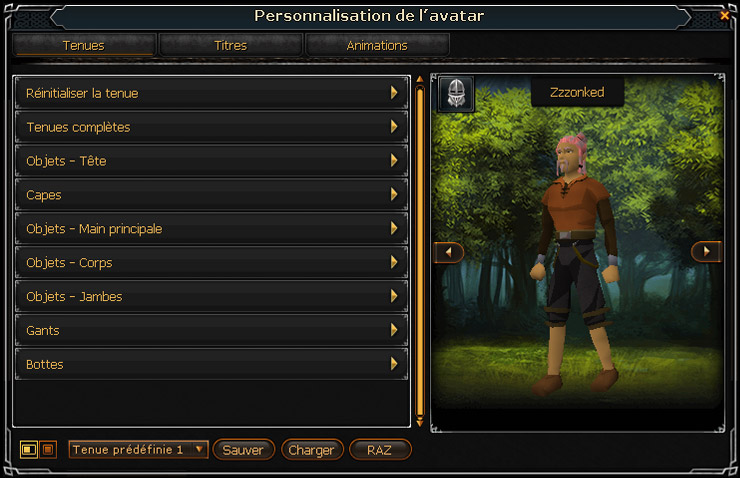
Task: Switch to the Titres tab
Action: point(231,45)
